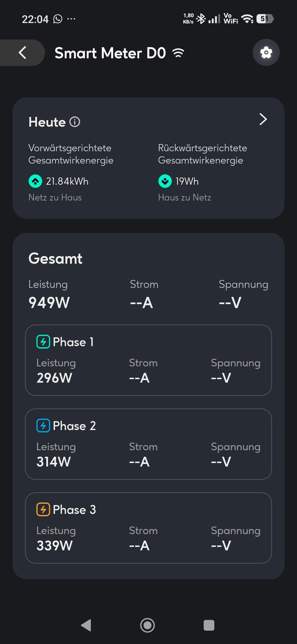Open Smart Meter settings gear
This screenshot has height=644, width=297.
coord(266,53)
